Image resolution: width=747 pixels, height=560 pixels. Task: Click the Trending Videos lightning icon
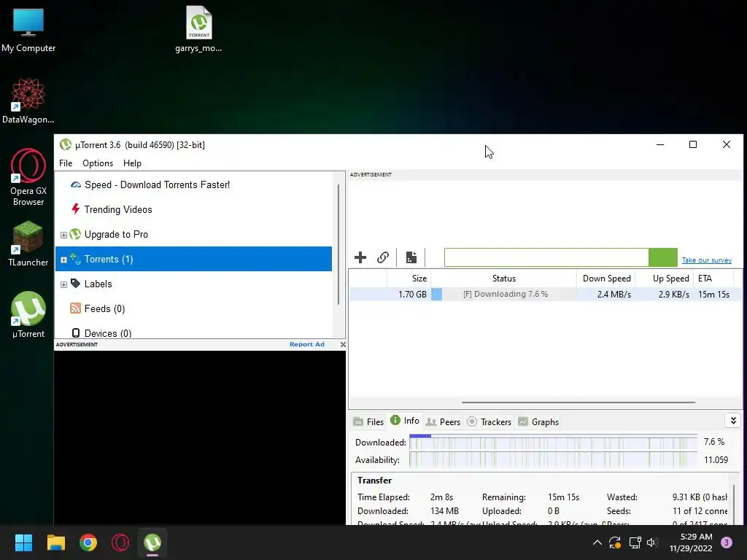pyautogui.click(x=75, y=209)
